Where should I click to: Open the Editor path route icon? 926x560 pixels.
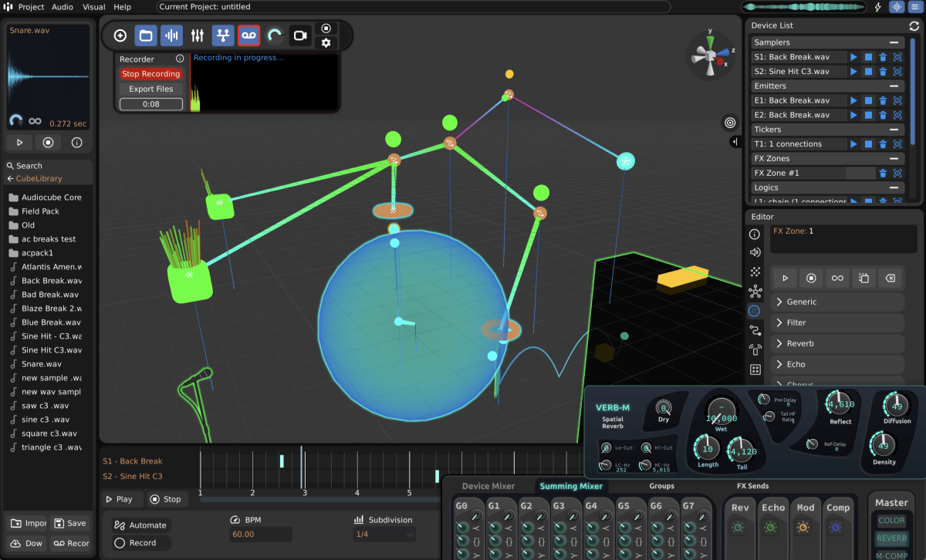point(755,330)
